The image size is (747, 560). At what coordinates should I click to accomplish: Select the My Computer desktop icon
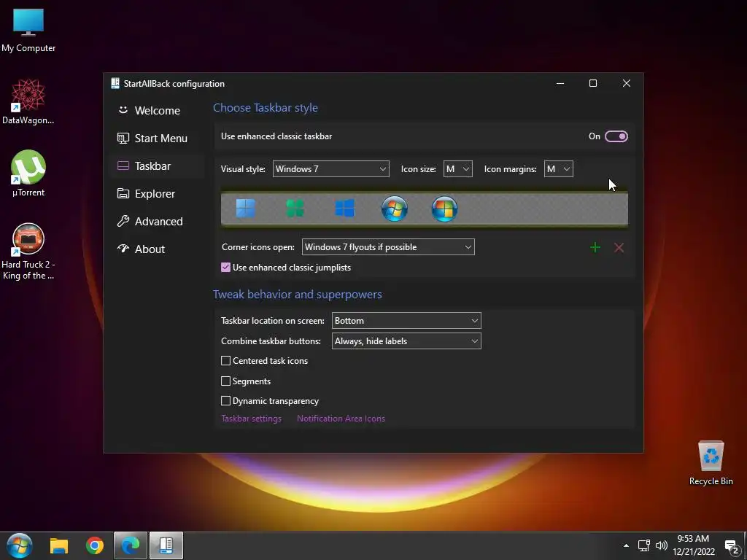pyautogui.click(x=28, y=31)
